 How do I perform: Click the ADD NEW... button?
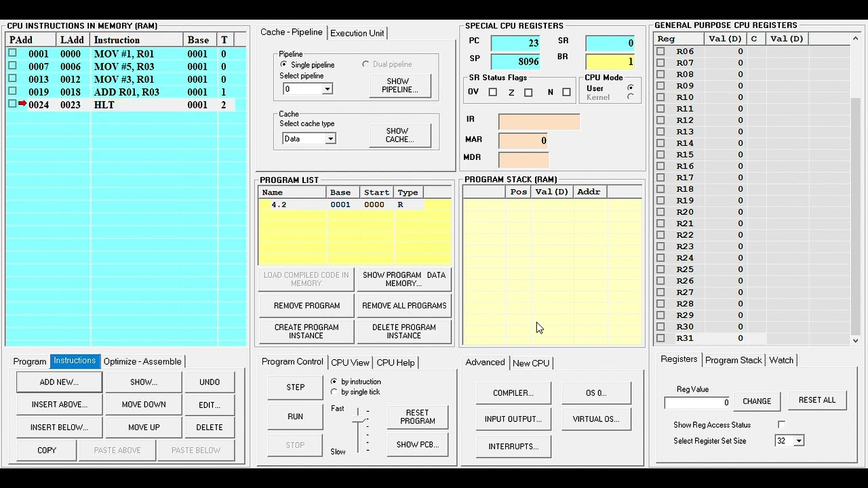(59, 382)
